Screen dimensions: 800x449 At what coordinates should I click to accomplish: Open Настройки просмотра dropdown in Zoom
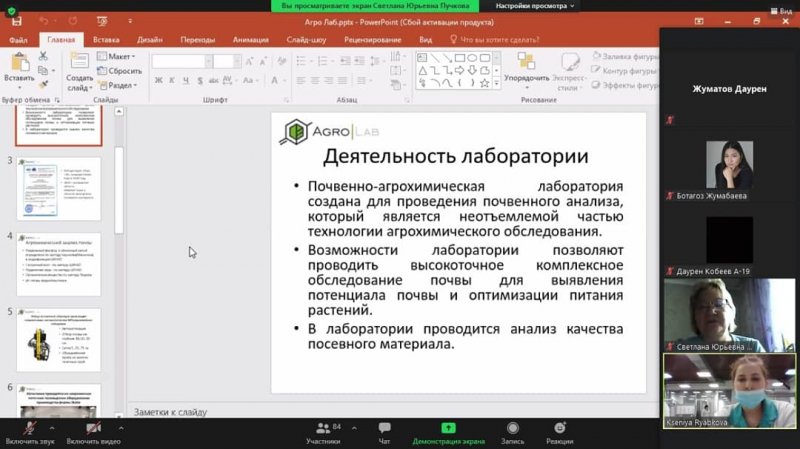[x=535, y=6]
